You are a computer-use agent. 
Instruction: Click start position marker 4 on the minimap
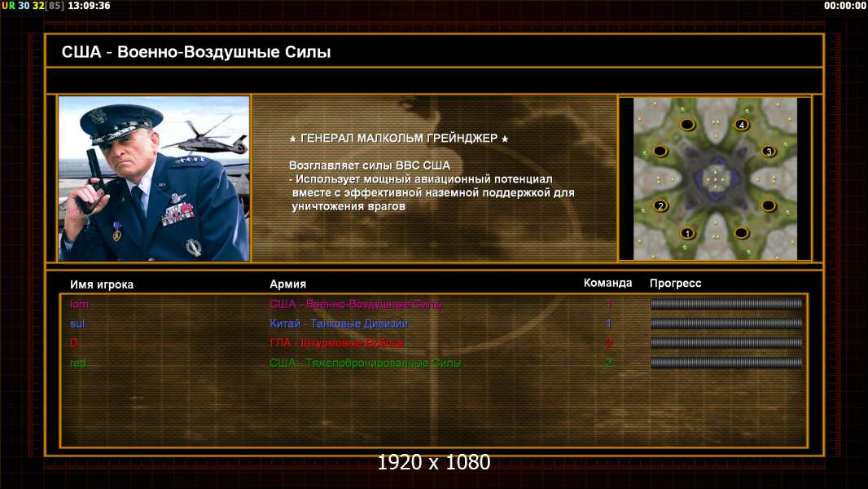pos(742,125)
